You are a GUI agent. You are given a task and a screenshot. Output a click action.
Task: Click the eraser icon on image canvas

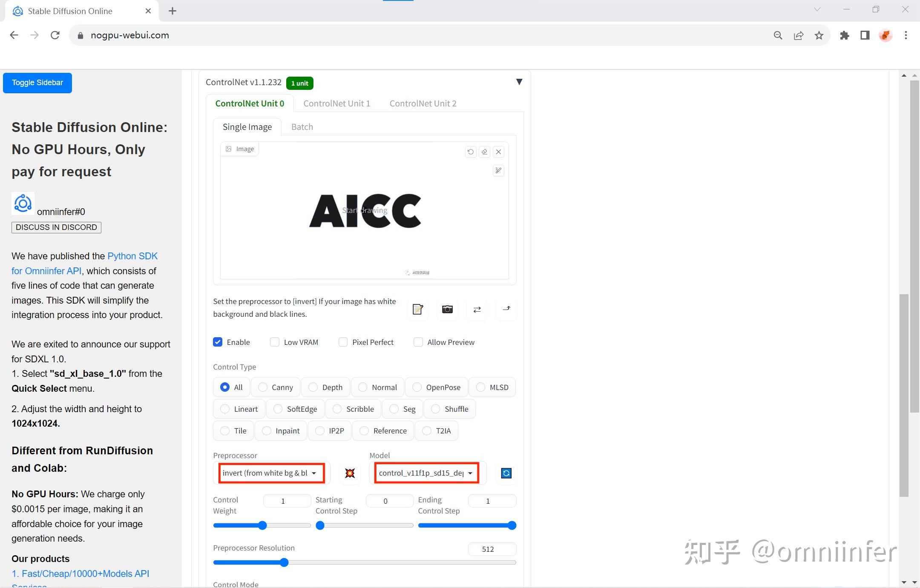tap(484, 152)
